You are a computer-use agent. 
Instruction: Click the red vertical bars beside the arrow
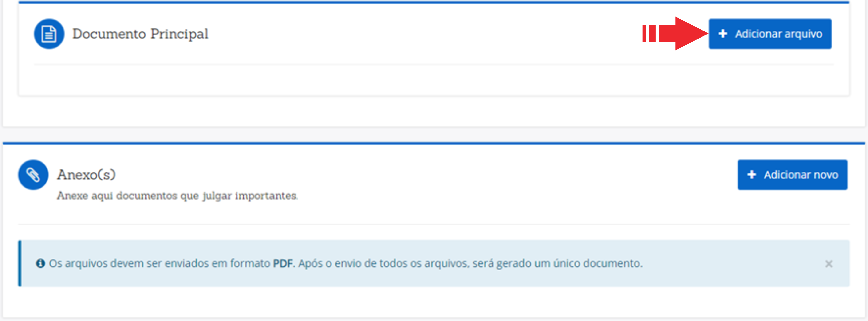(x=649, y=33)
